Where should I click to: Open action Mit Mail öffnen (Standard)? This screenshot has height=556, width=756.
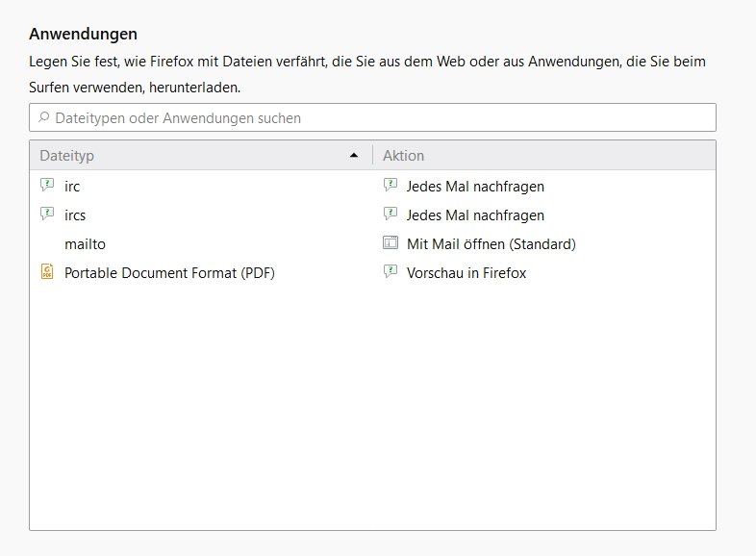[491, 244]
